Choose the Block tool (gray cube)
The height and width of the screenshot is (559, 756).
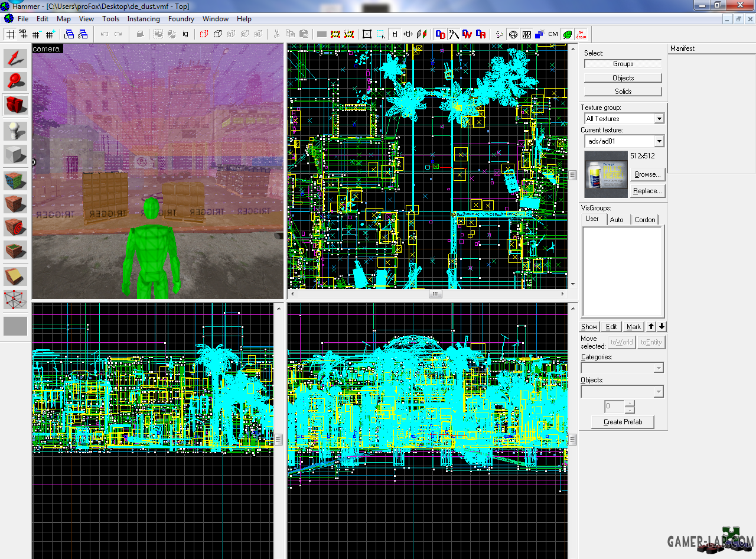15,154
